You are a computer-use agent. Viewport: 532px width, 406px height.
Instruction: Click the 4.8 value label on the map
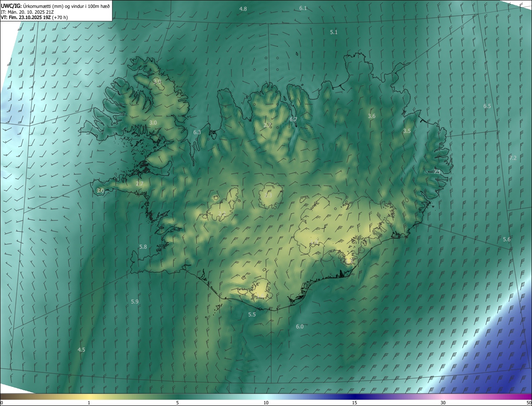point(243,9)
